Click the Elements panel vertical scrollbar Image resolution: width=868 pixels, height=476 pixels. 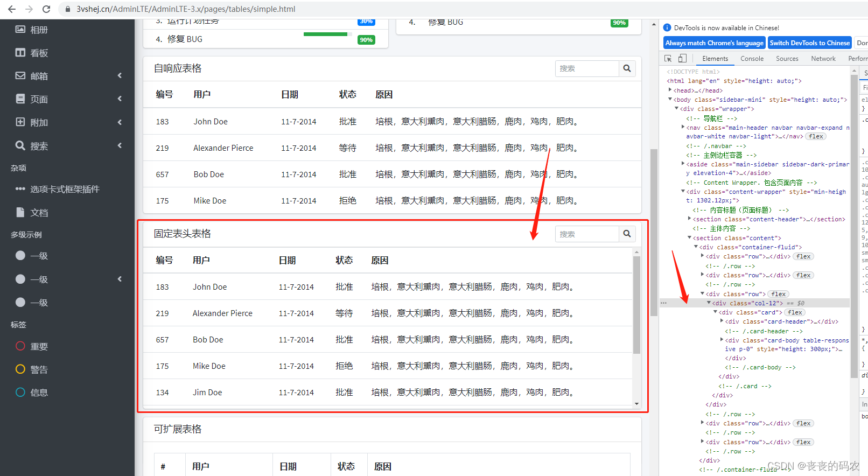pyautogui.click(x=854, y=226)
